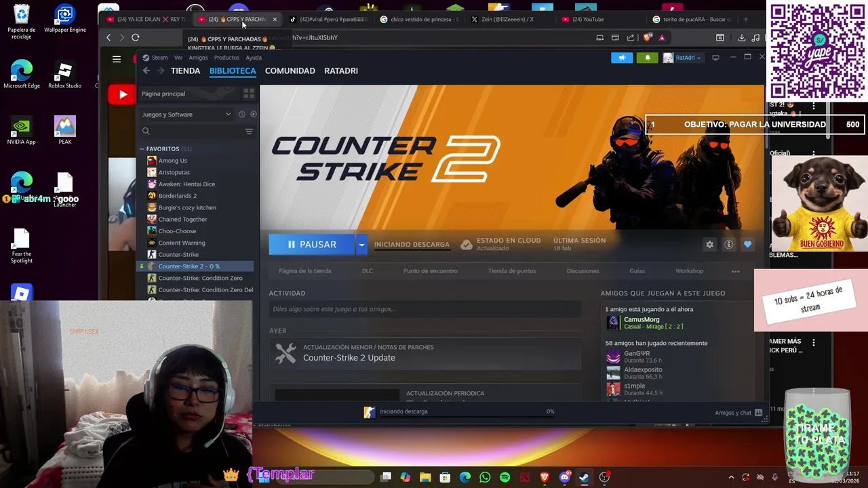Screen dimensions: 868x488
Task: Open Discord from the taskbar
Action: tap(564, 477)
